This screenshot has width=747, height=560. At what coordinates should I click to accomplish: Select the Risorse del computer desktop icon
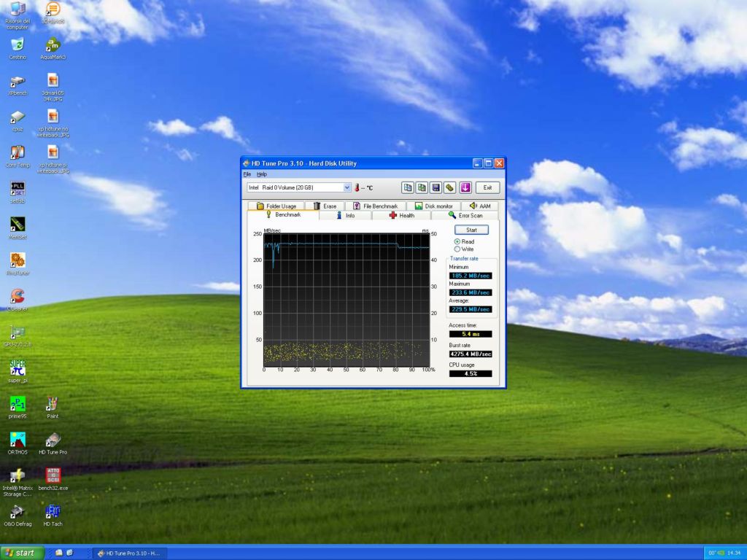[18, 15]
